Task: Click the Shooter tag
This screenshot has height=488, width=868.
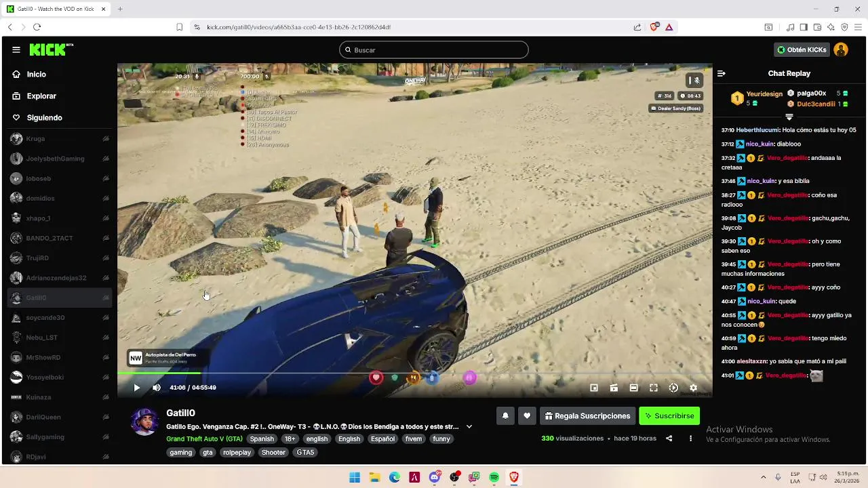Action: tap(273, 452)
